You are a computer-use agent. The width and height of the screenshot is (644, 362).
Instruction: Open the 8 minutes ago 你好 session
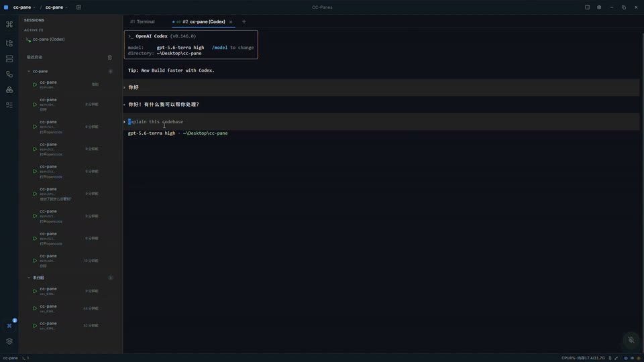[69, 105]
